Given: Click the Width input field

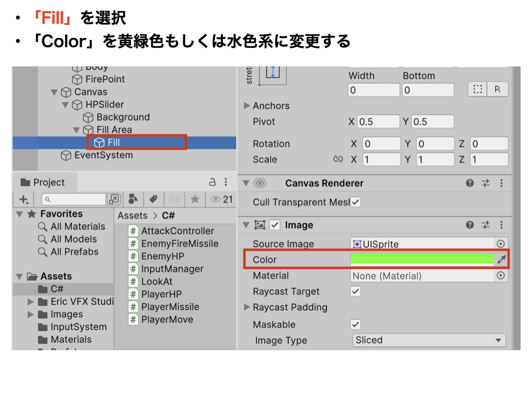Looking at the screenshot, I should coord(374,90).
